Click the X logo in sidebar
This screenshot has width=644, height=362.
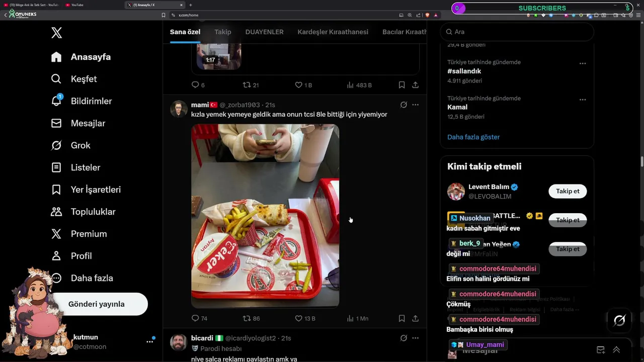pyautogui.click(x=56, y=33)
